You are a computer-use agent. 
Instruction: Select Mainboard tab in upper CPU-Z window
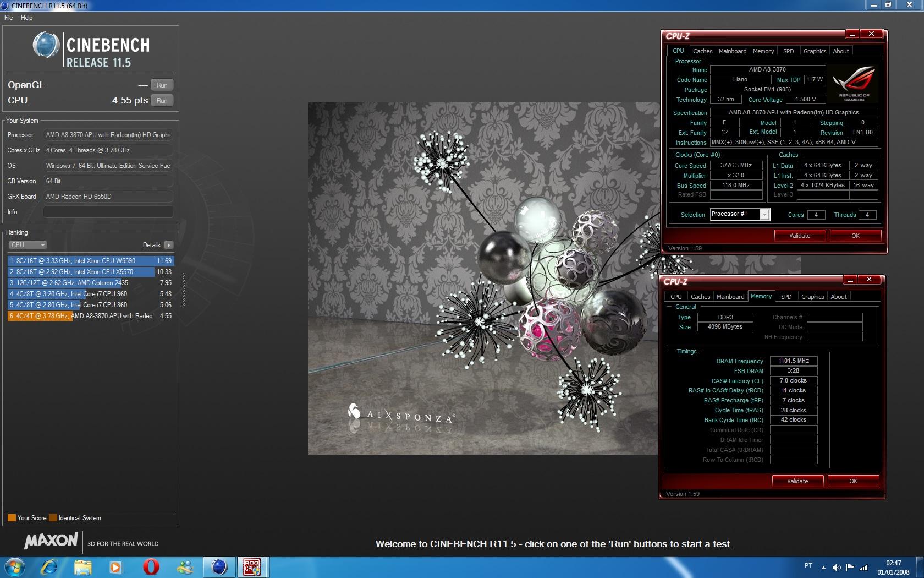(733, 51)
